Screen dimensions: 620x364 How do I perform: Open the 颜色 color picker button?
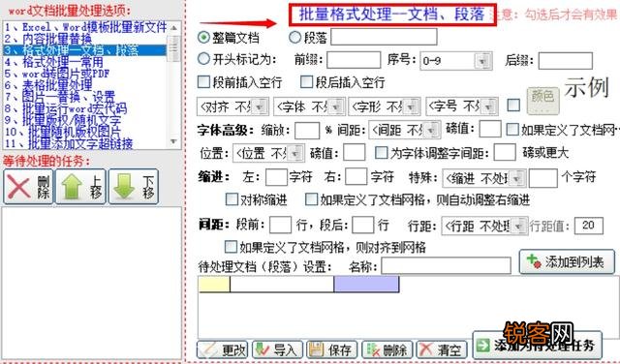(542, 102)
